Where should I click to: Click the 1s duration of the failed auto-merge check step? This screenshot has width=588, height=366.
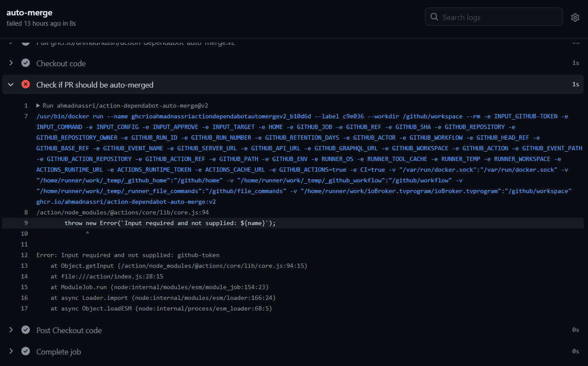(x=576, y=85)
